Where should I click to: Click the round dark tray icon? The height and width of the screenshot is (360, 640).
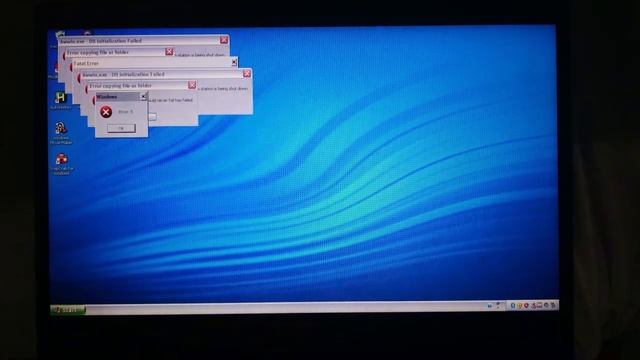546,305
